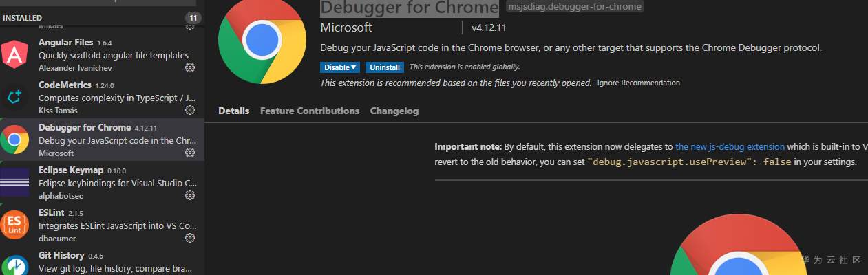Viewport: 868px width, 275px height.
Task: Open the Angular Files extension icon
Action: coord(14,55)
